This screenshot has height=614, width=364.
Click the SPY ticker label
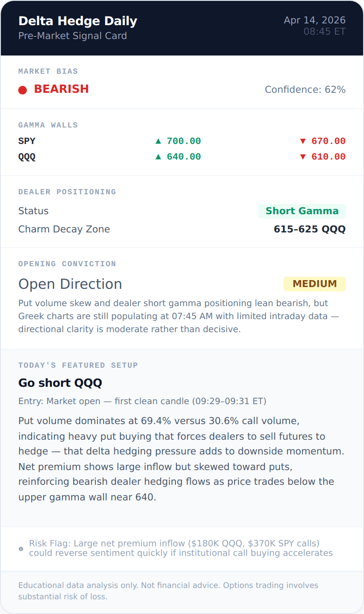[x=27, y=141]
